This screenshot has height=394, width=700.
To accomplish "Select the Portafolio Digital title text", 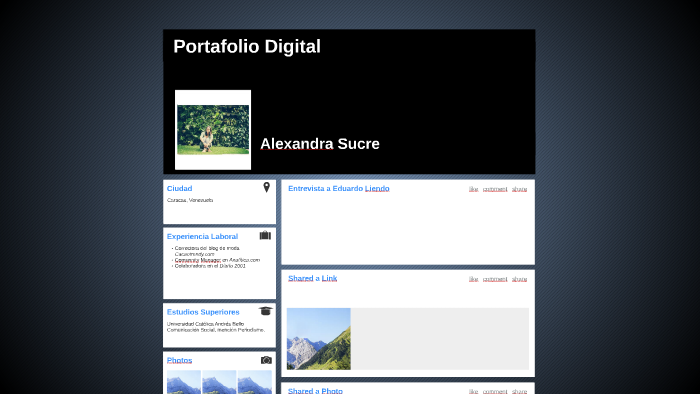I will 247,46.
